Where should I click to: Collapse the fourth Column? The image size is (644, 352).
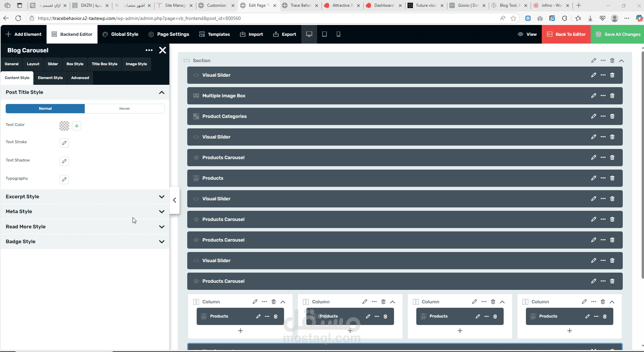click(x=612, y=302)
